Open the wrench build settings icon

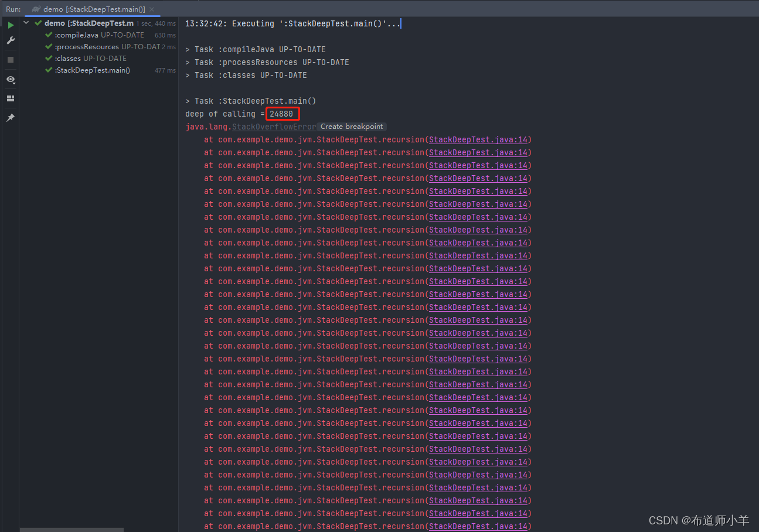11,40
